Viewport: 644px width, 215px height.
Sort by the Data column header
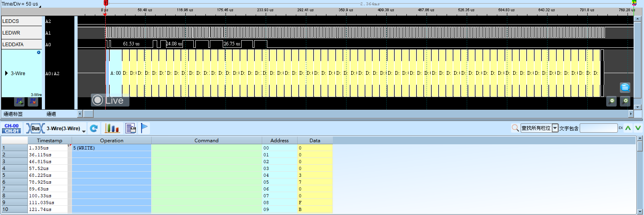pos(315,140)
